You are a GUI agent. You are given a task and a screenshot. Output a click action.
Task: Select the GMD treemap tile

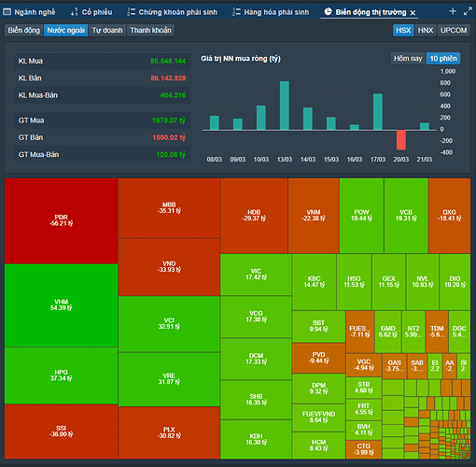(x=388, y=332)
